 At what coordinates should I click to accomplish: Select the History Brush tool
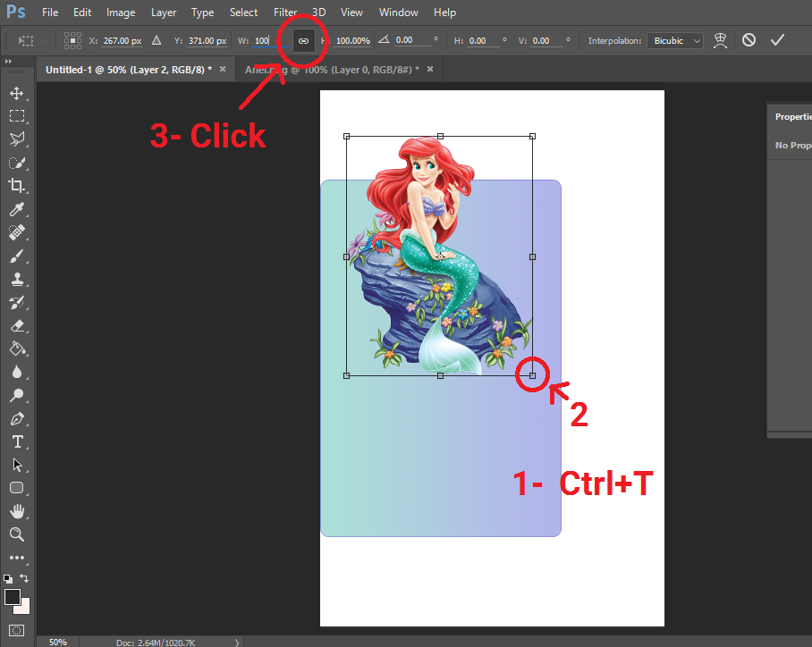click(x=17, y=302)
